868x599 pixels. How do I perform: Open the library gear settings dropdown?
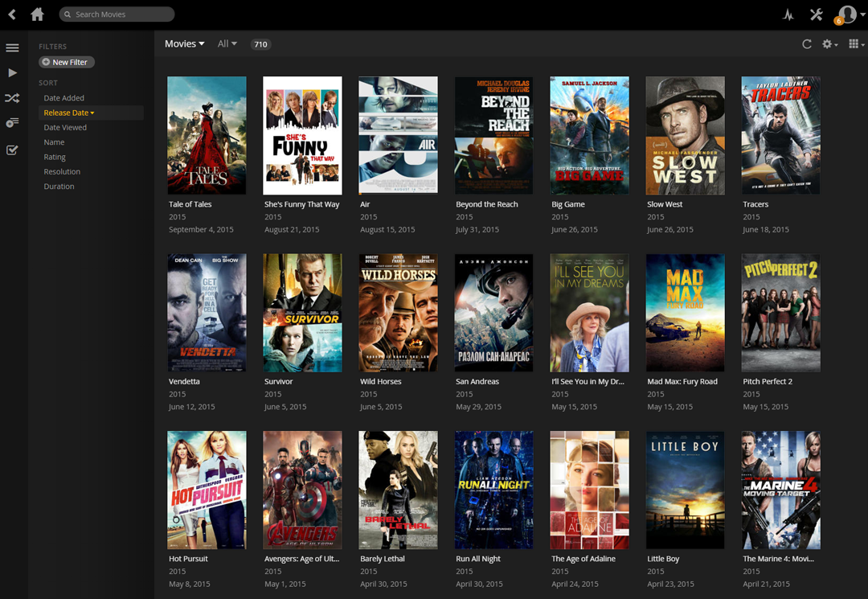(829, 44)
